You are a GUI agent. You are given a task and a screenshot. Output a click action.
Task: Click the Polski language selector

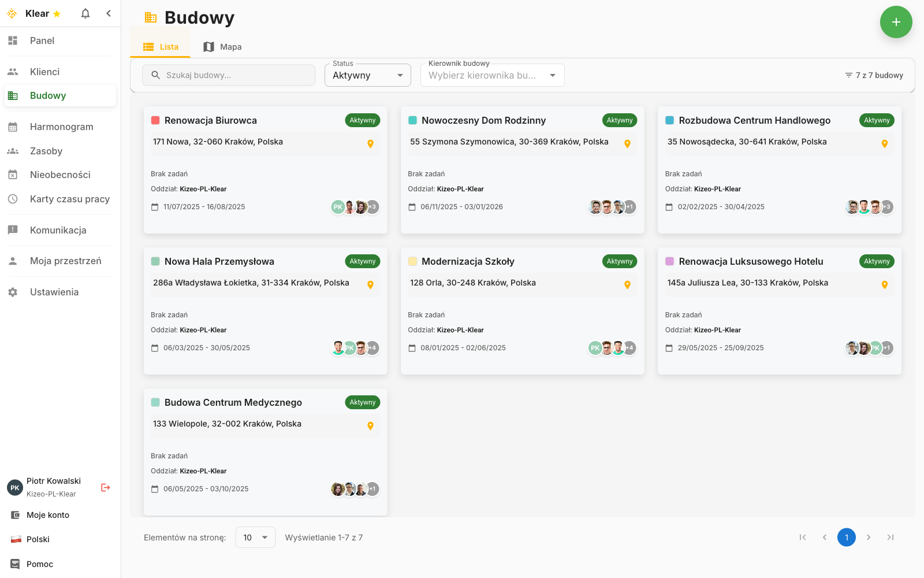click(38, 539)
